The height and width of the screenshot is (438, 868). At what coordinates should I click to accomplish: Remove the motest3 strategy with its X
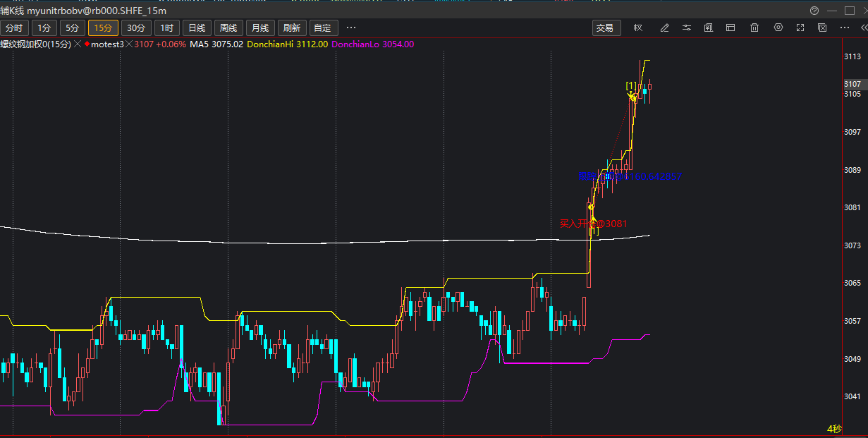point(129,44)
